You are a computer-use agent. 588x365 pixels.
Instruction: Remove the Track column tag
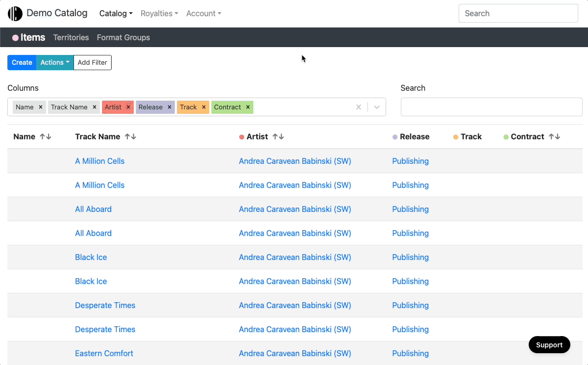point(204,107)
